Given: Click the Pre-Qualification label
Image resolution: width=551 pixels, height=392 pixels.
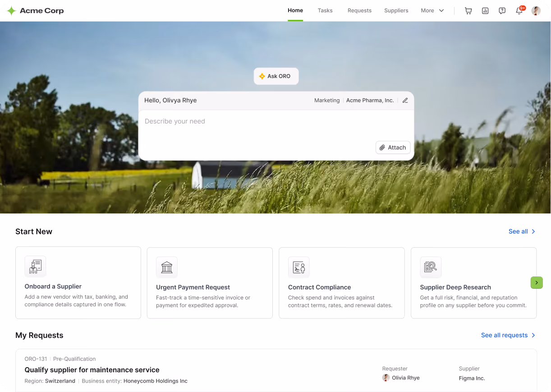Looking at the screenshot, I should tap(74, 359).
